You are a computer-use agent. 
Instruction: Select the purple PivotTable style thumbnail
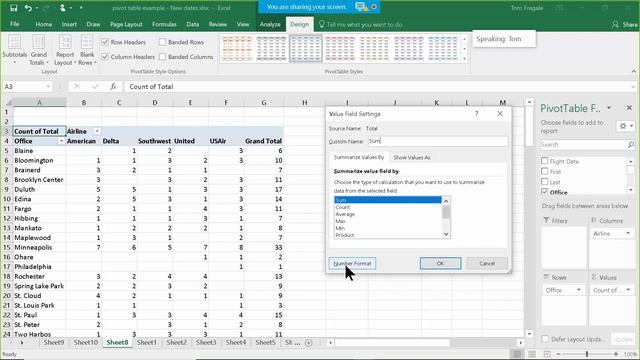click(x=408, y=49)
